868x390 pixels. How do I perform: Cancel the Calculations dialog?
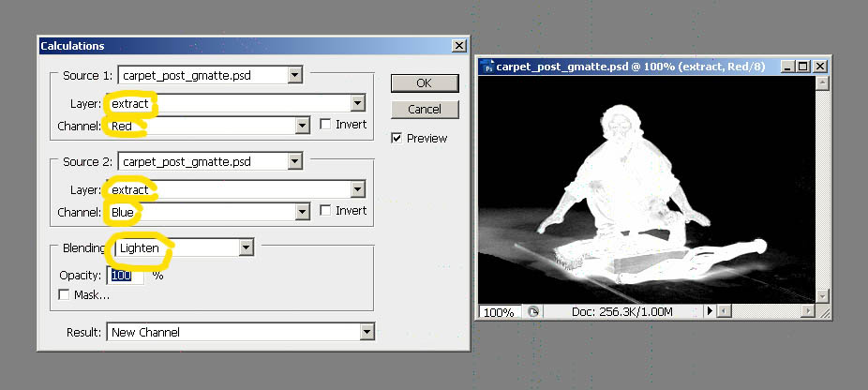(425, 109)
